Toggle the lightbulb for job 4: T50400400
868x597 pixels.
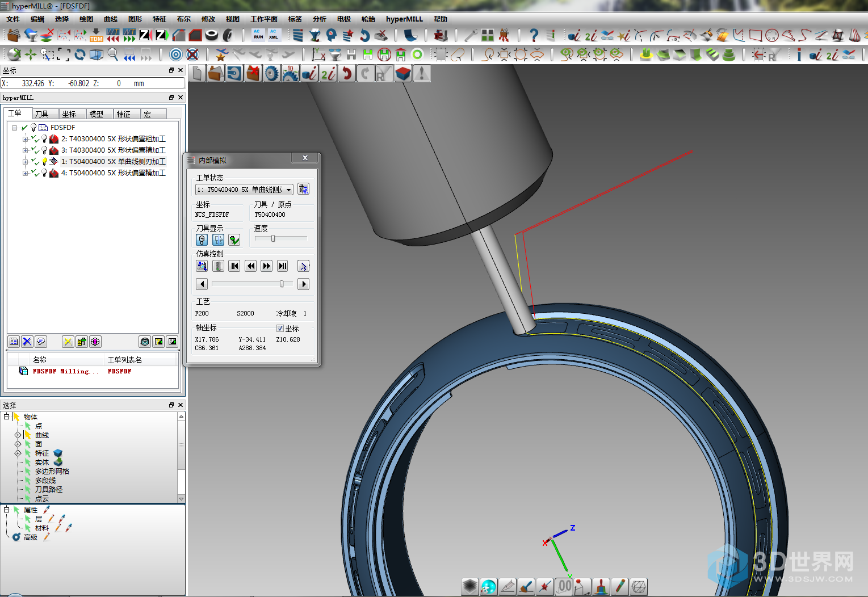(x=44, y=173)
